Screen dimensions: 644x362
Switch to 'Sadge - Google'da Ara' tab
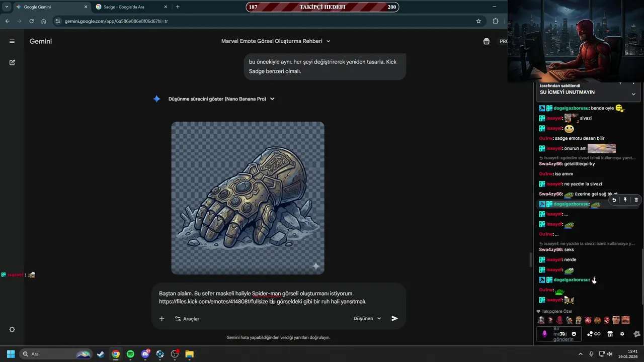tap(132, 7)
